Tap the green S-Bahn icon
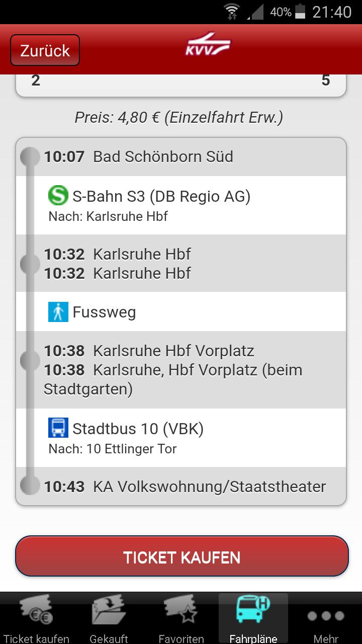362x644 pixels. tap(58, 196)
